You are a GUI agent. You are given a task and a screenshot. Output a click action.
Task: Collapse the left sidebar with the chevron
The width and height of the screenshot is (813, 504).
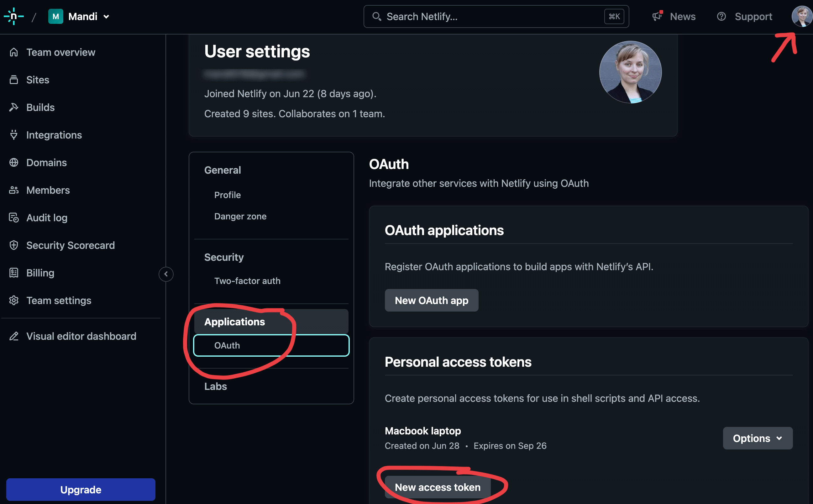(166, 274)
